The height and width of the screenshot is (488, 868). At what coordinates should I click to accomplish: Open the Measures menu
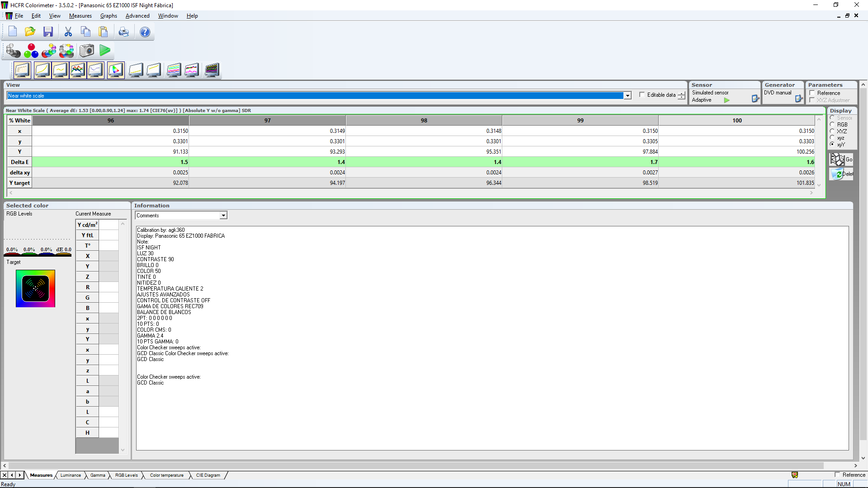coord(80,16)
